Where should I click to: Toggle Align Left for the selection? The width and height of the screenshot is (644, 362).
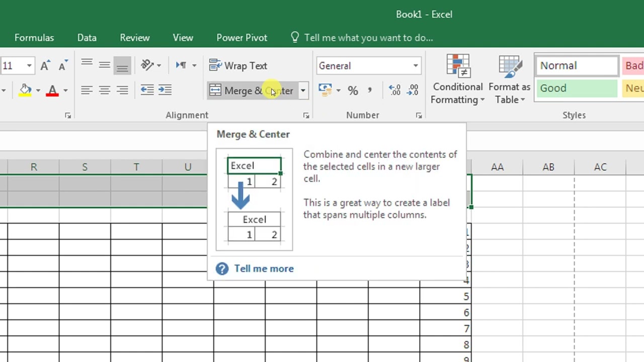(87, 90)
